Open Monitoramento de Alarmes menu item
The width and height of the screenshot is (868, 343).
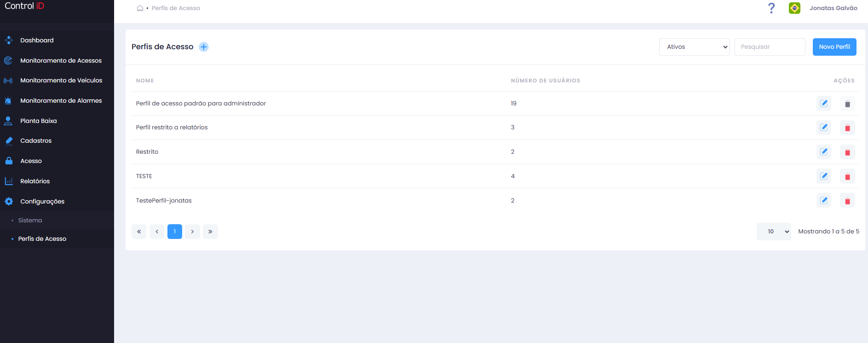click(61, 100)
